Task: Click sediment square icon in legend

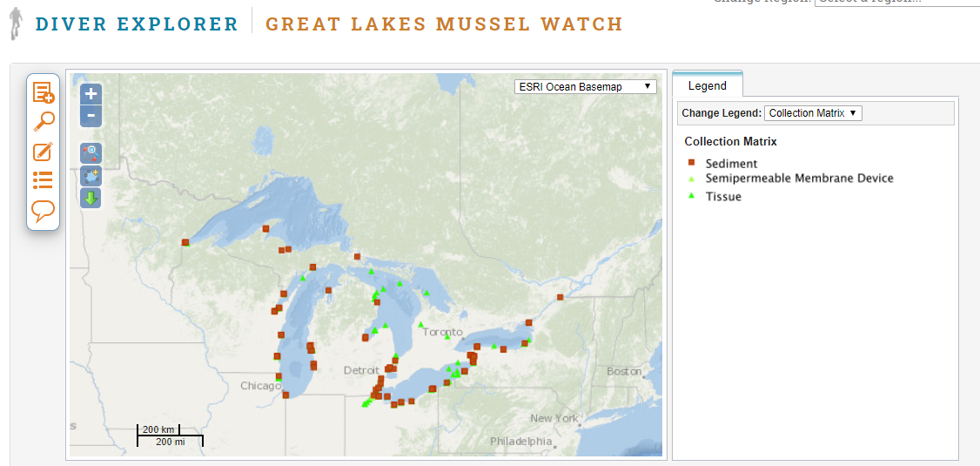Action: tap(692, 163)
